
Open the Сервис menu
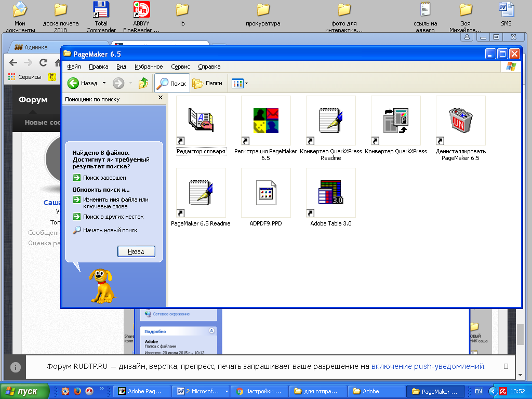click(180, 66)
